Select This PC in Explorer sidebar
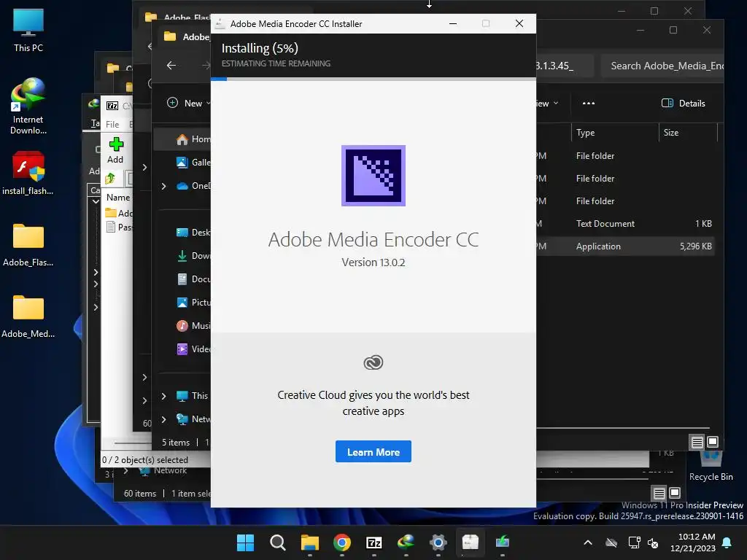This screenshot has height=560, width=747. (x=193, y=396)
